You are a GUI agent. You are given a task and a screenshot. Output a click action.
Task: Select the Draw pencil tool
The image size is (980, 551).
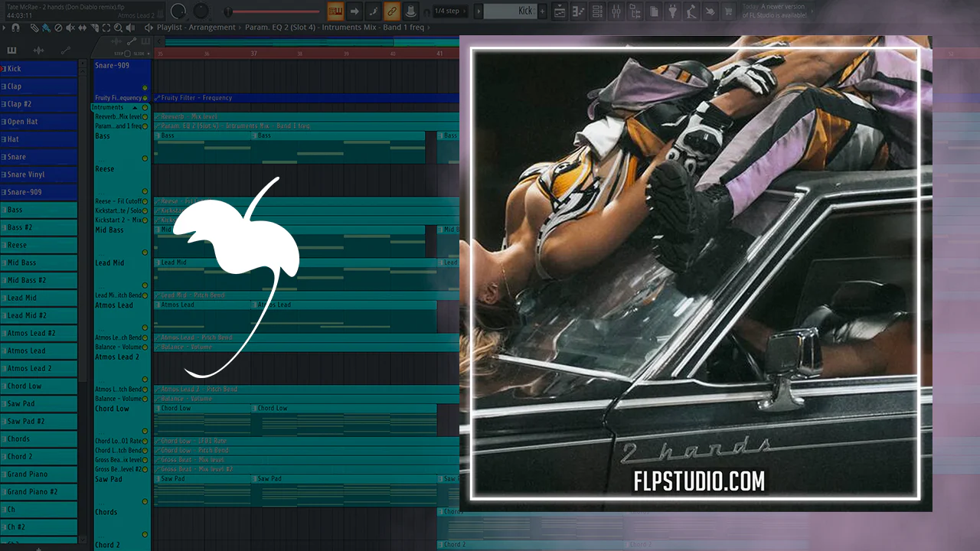(x=34, y=28)
